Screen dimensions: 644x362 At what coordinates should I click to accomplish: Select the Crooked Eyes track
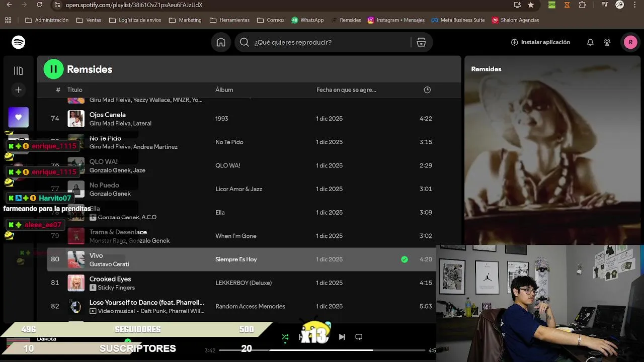tap(110, 279)
